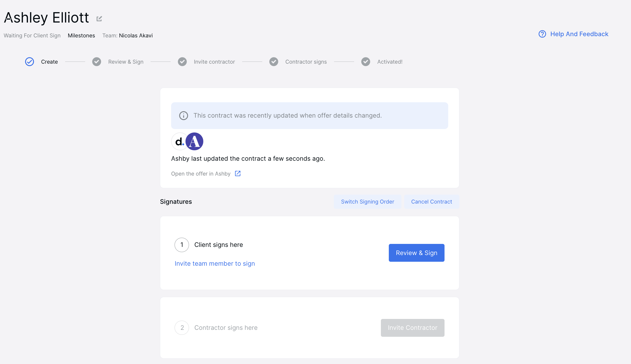Click the Nicolas Akavi team name
This screenshot has height=364, width=631.
[136, 35]
